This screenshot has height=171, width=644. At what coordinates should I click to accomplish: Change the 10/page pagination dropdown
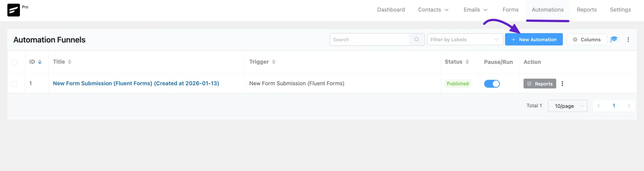click(x=568, y=106)
